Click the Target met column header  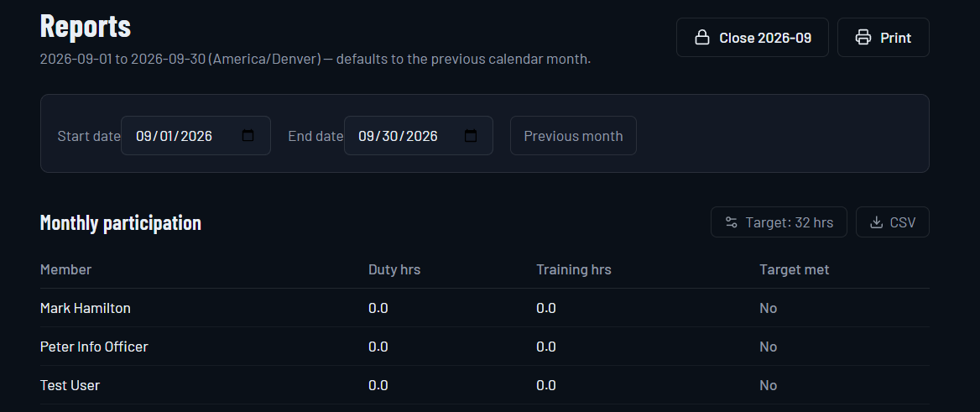click(795, 269)
